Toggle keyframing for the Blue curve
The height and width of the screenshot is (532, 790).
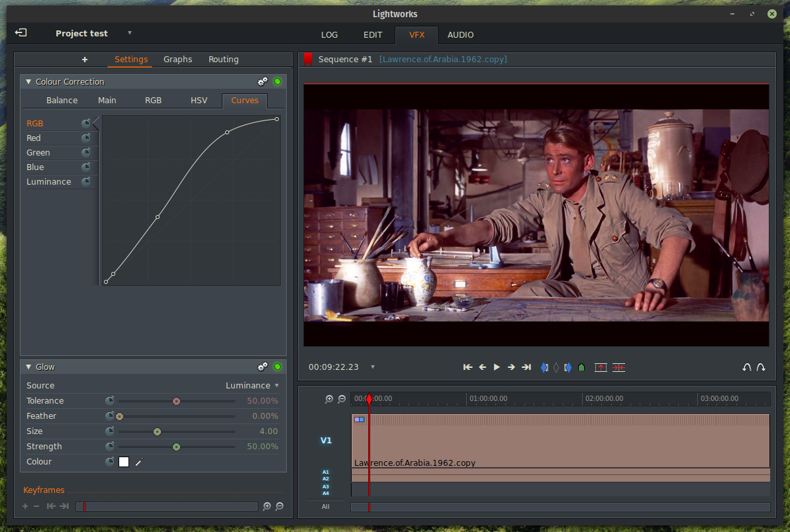coord(86,167)
